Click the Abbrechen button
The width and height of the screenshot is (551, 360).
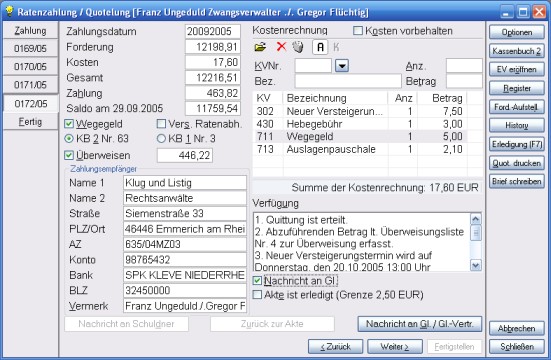(x=517, y=328)
